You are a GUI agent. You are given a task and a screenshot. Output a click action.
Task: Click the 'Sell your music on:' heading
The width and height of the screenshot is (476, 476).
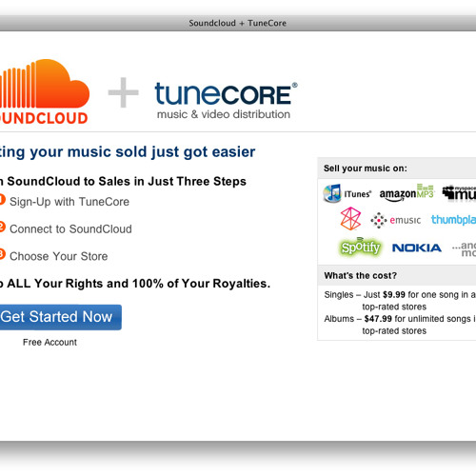coord(366,169)
